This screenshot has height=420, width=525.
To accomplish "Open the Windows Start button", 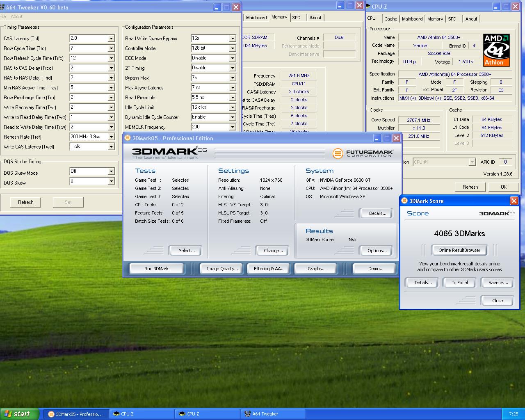I will pos(19,414).
